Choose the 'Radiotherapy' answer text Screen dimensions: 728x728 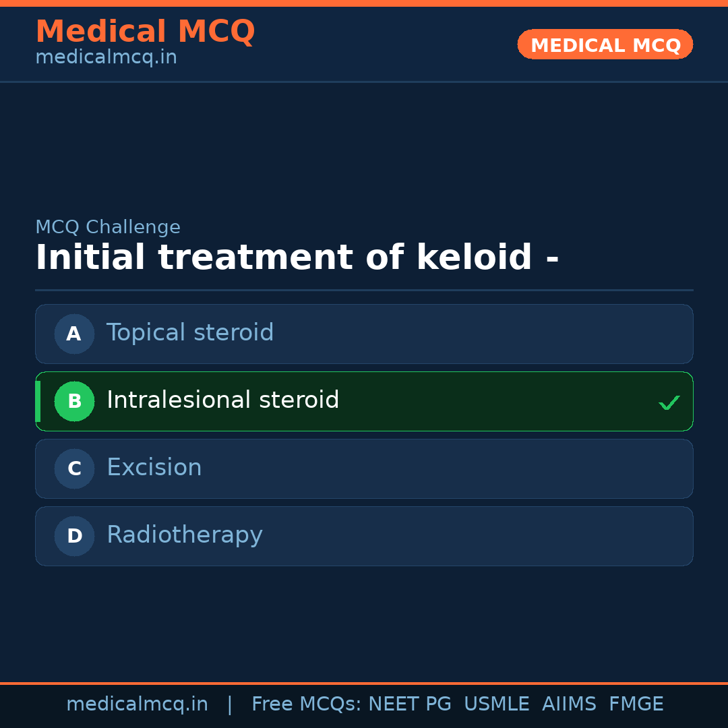(x=185, y=535)
